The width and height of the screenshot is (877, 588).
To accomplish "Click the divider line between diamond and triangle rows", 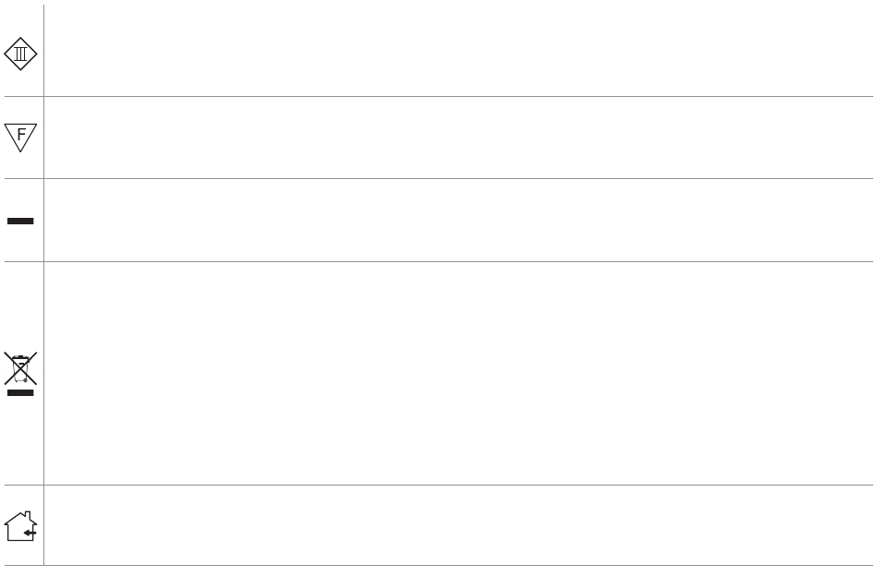I will click(x=439, y=96).
